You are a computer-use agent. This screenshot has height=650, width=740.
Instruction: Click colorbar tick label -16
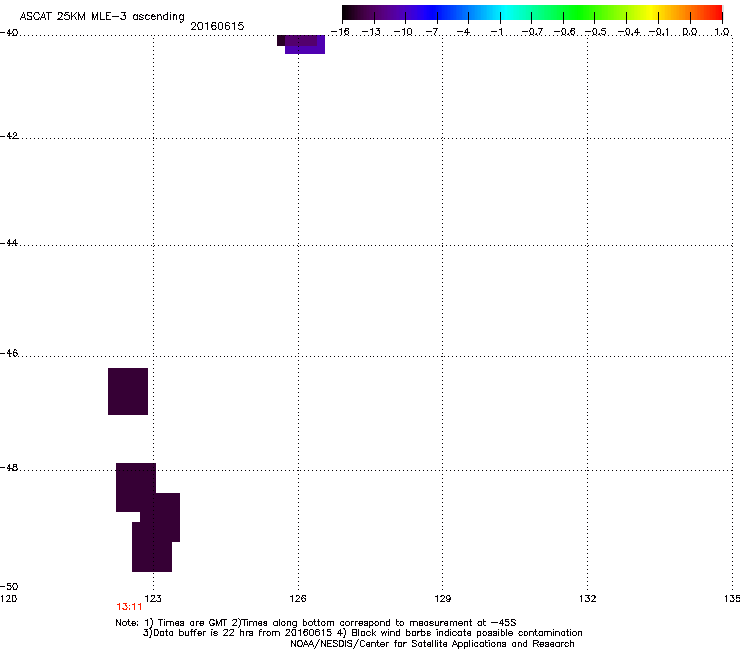click(340, 32)
